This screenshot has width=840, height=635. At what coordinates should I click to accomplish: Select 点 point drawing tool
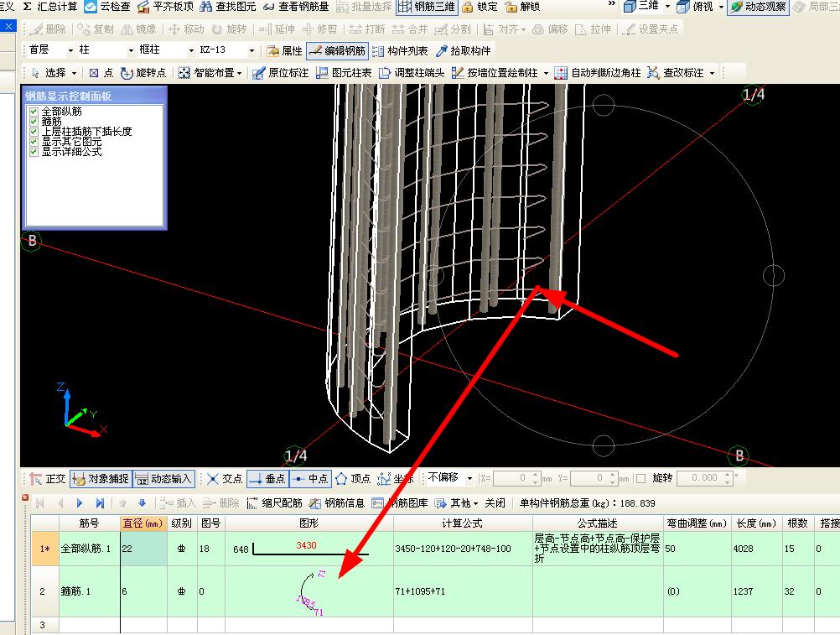pyautogui.click(x=101, y=73)
